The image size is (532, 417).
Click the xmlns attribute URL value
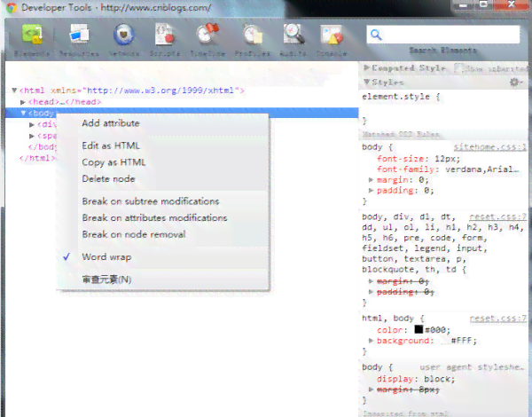(x=160, y=90)
